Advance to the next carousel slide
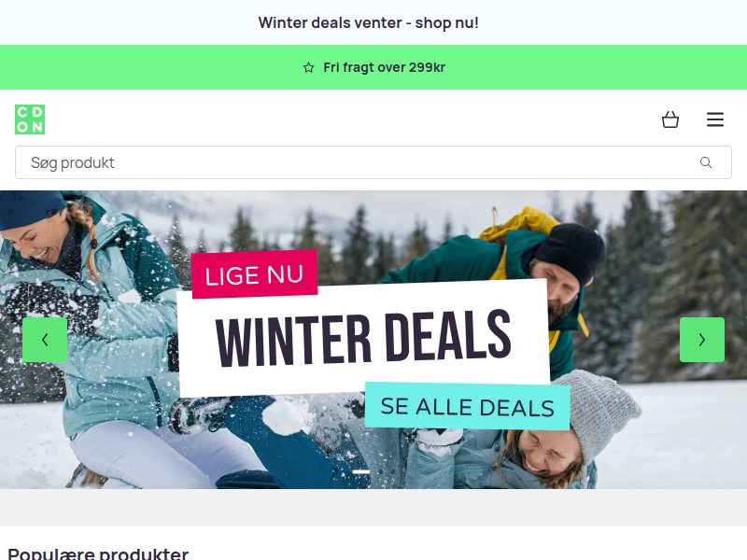Image resolution: width=747 pixels, height=560 pixels. pos(702,340)
